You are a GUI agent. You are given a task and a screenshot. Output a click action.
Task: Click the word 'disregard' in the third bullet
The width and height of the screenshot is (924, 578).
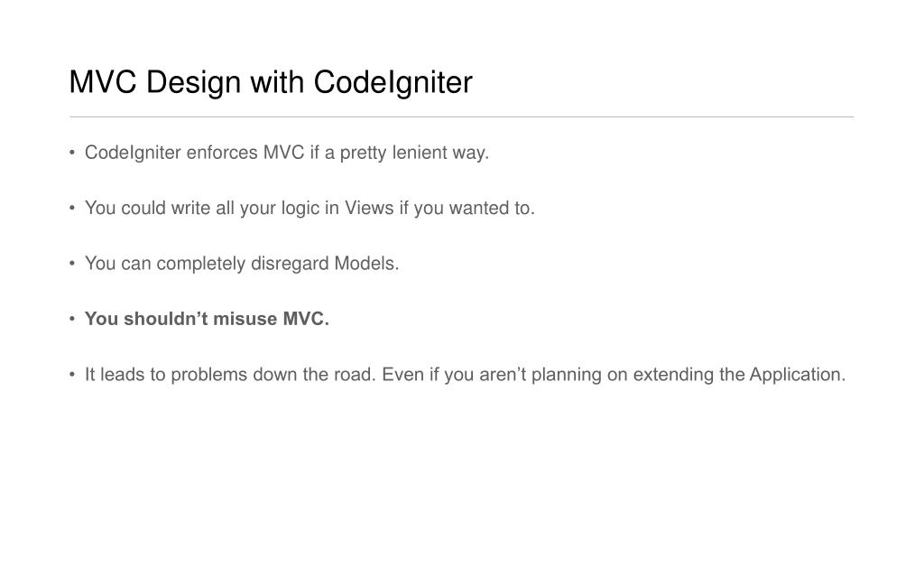pyautogui.click(x=290, y=264)
